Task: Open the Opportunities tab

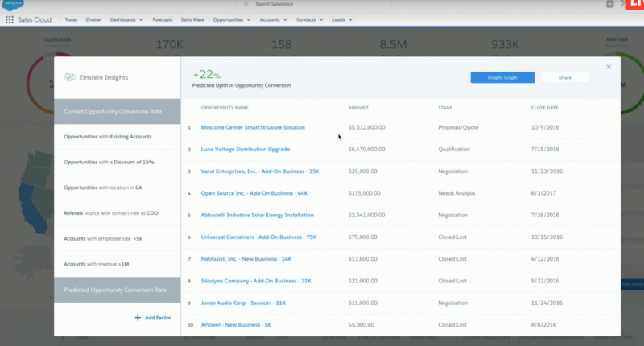Action: point(228,19)
